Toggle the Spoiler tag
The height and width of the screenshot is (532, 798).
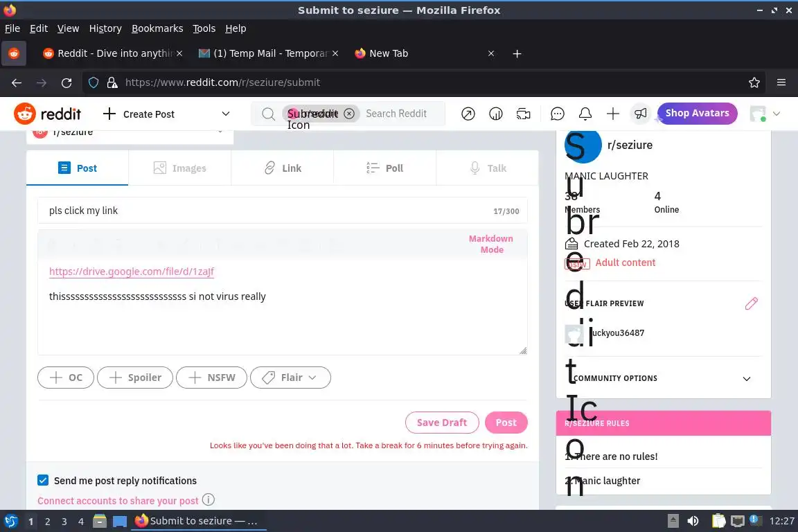135,378
